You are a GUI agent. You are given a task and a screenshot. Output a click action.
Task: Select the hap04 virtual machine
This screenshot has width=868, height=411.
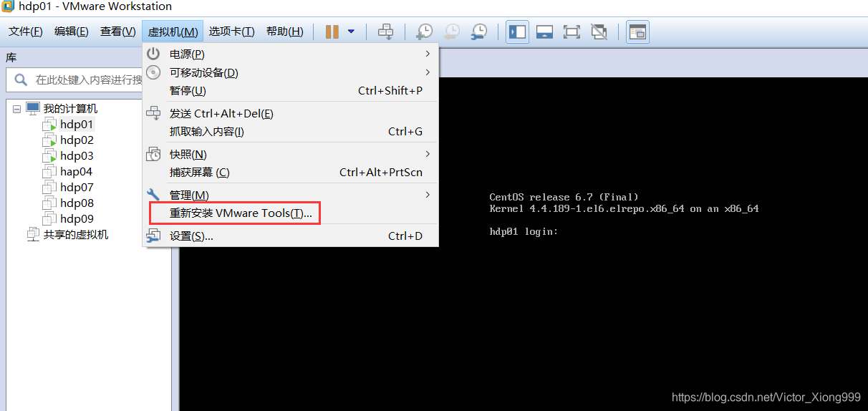pos(76,172)
